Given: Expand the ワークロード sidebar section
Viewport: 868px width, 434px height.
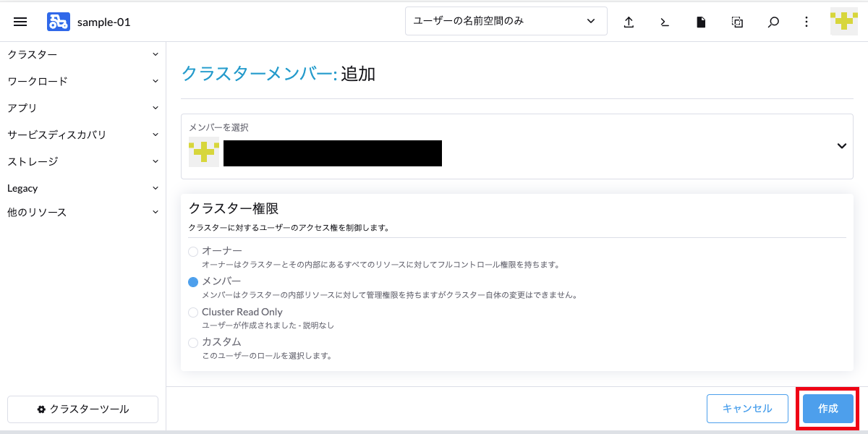Looking at the screenshot, I should click(83, 81).
